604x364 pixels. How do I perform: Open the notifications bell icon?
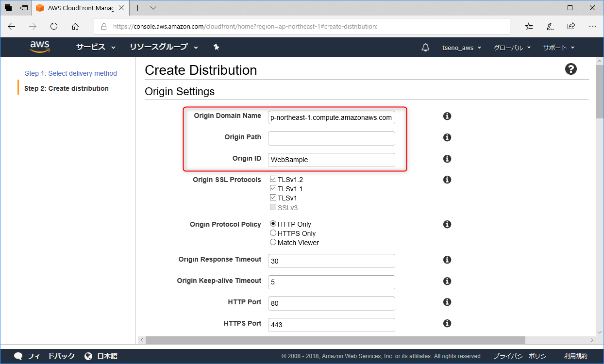pos(425,48)
